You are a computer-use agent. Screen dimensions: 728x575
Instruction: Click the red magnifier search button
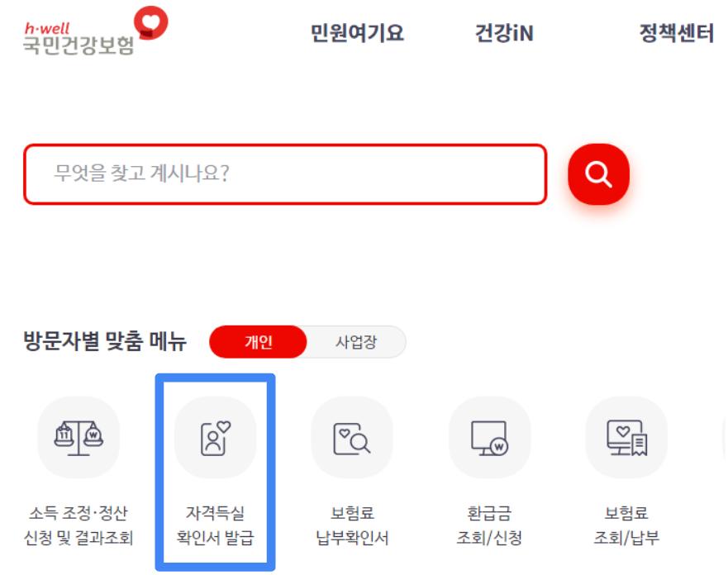click(598, 174)
